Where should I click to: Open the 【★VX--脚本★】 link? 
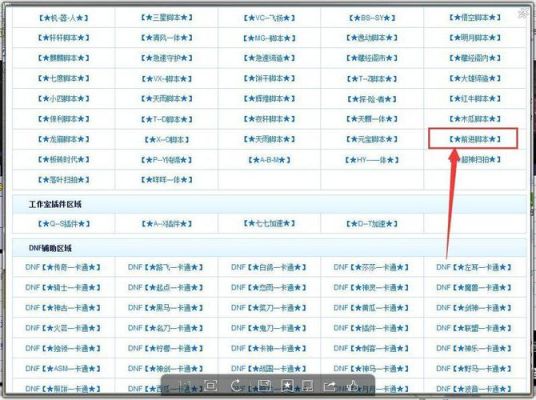click(166, 79)
